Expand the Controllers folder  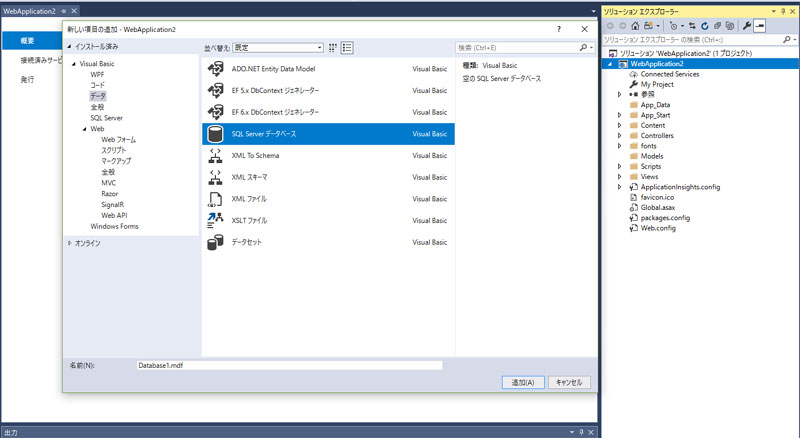tap(619, 135)
